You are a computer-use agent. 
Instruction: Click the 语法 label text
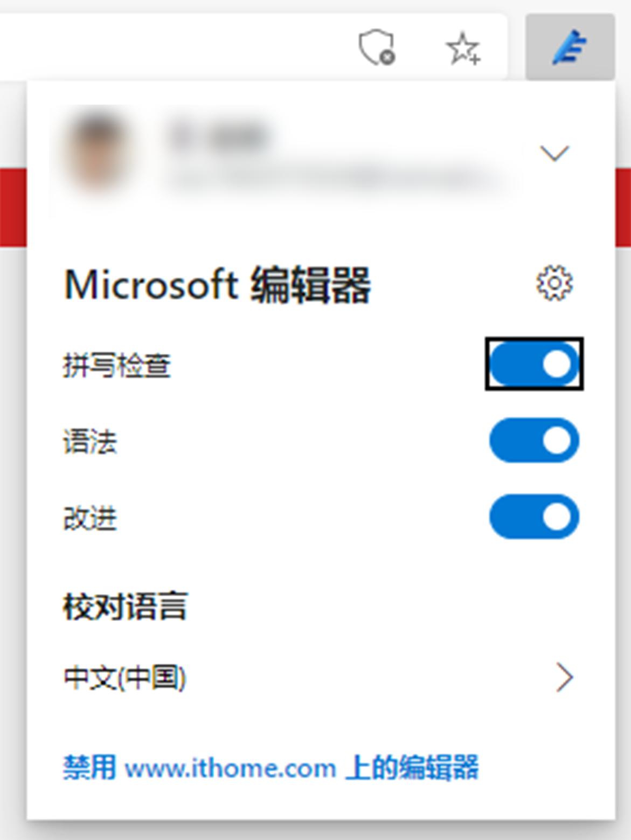point(90,442)
